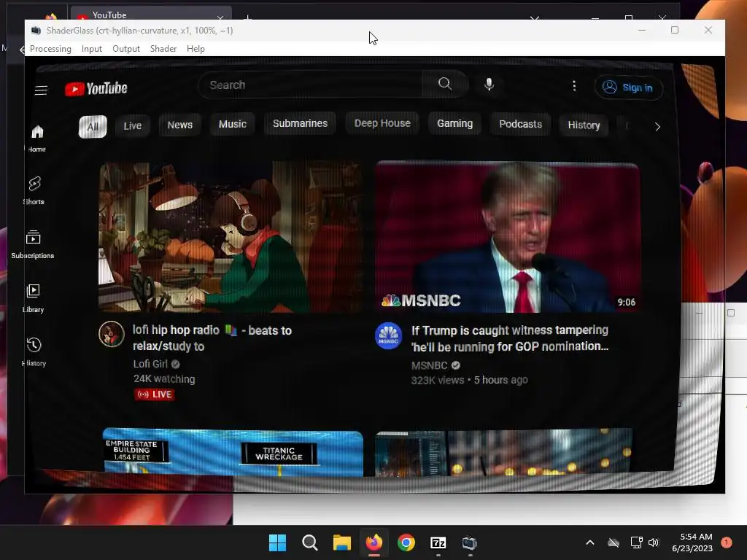This screenshot has height=560, width=747.
Task: Start voice search with microphone icon
Action: click(489, 85)
